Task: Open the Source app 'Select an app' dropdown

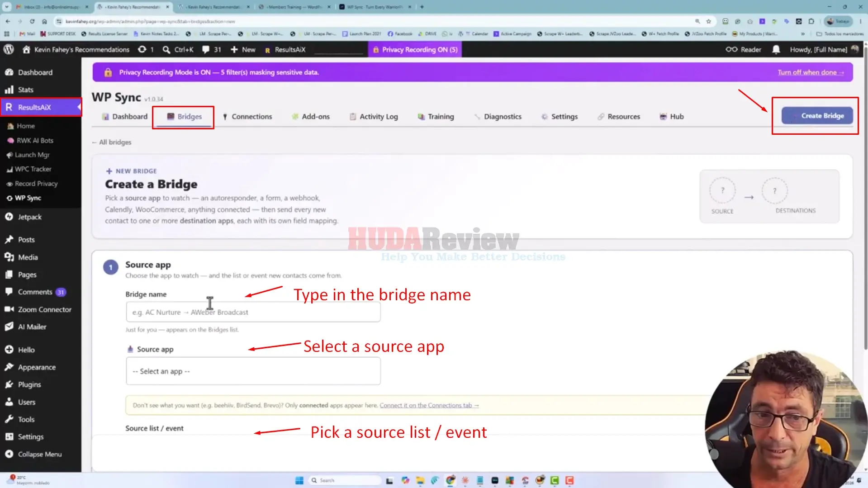Action: tap(253, 371)
